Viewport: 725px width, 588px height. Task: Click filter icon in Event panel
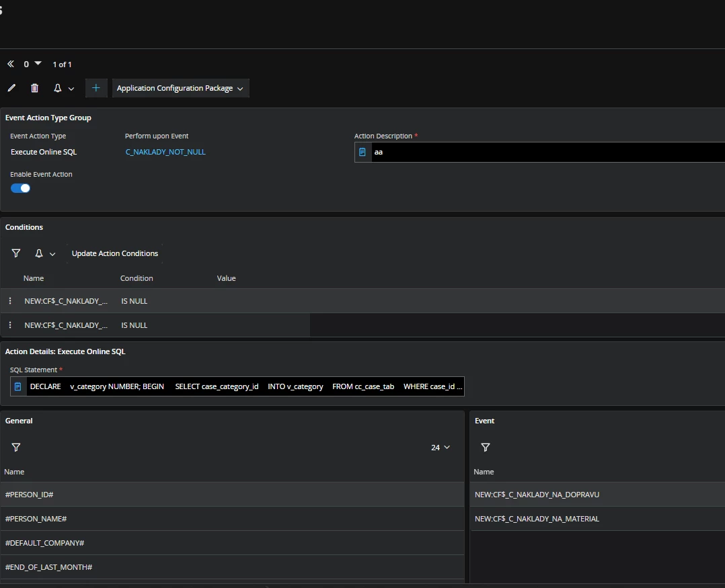(x=486, y=448)
